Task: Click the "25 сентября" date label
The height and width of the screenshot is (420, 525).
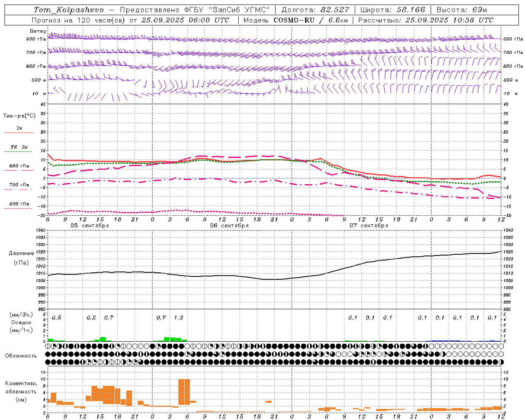Action: click(x=89, y=226)
